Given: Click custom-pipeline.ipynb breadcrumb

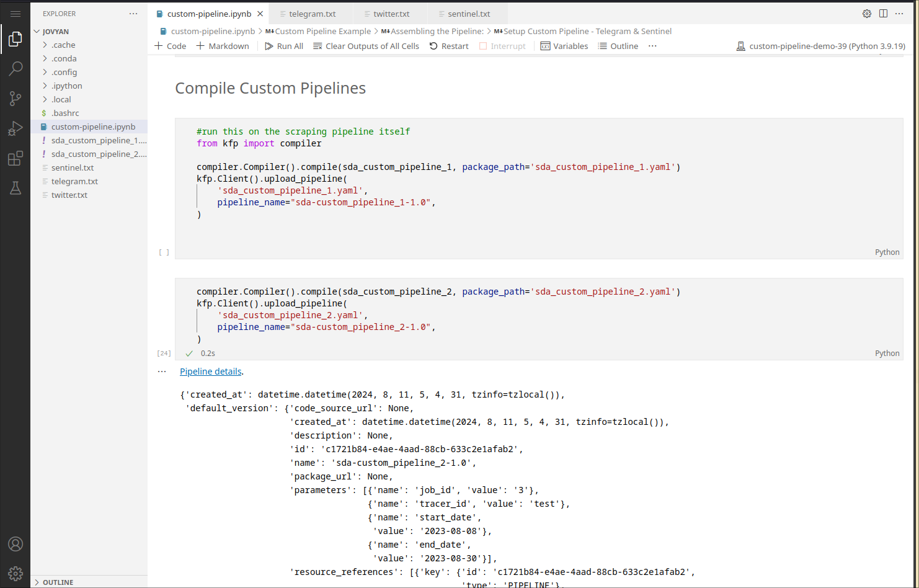Looking at the screenshot, I should tap(207, 31).
